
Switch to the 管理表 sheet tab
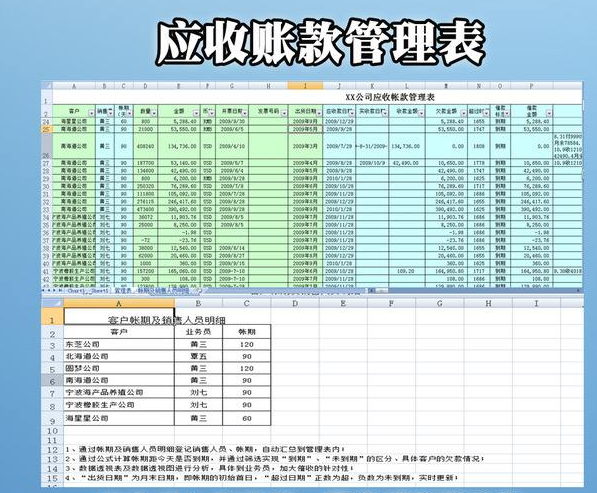(123, 291)
